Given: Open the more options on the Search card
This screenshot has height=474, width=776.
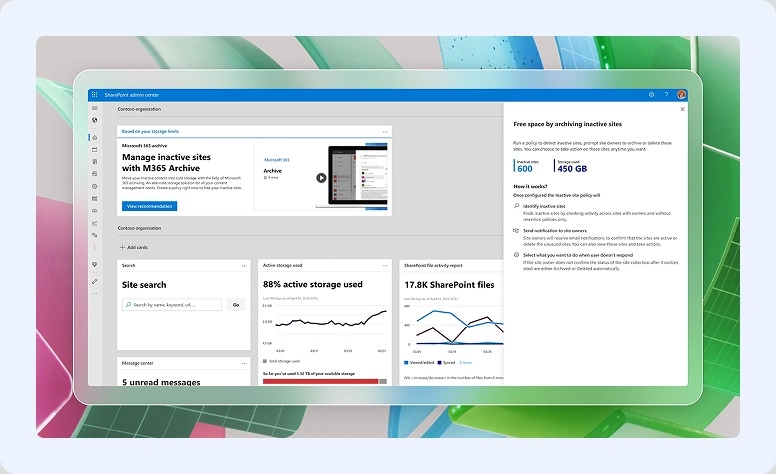Looking at the screenshot, I should tap(244, 266).
